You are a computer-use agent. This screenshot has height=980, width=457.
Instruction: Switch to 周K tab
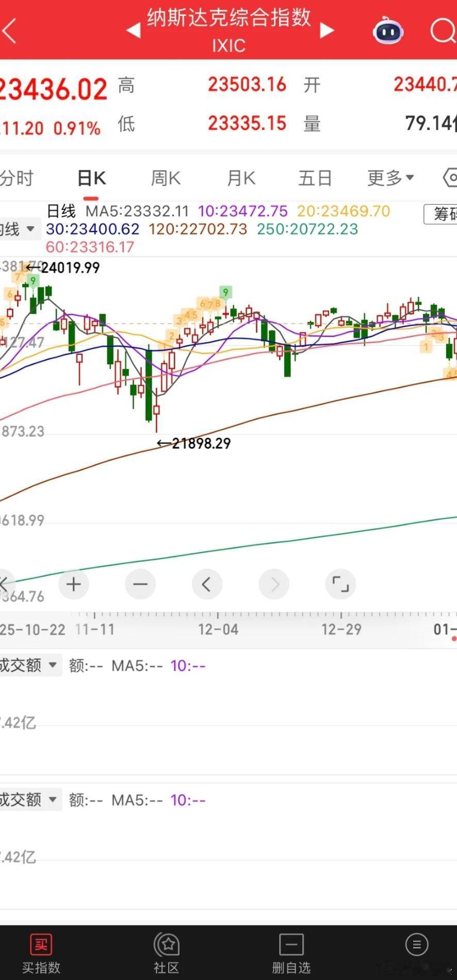point(166,178)
